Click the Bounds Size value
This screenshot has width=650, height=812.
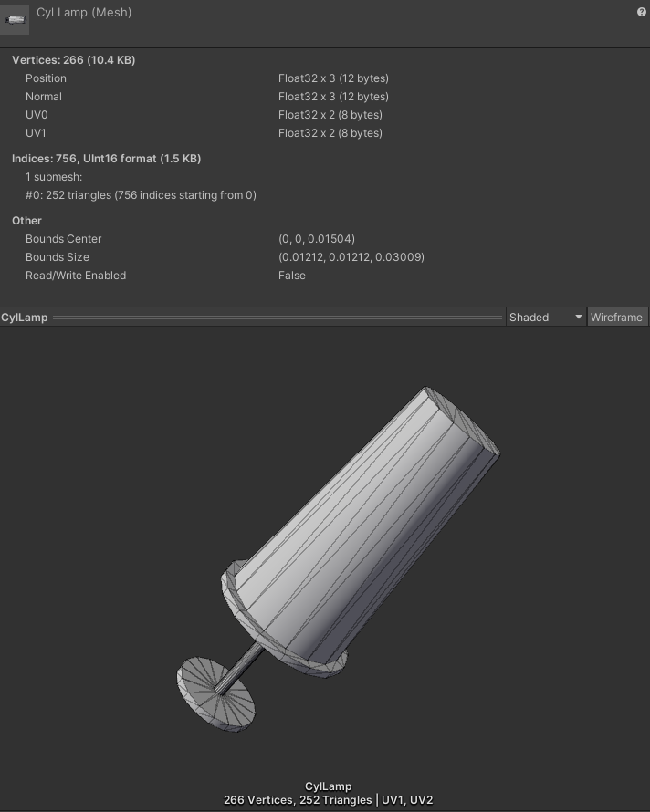click(351, 257)
